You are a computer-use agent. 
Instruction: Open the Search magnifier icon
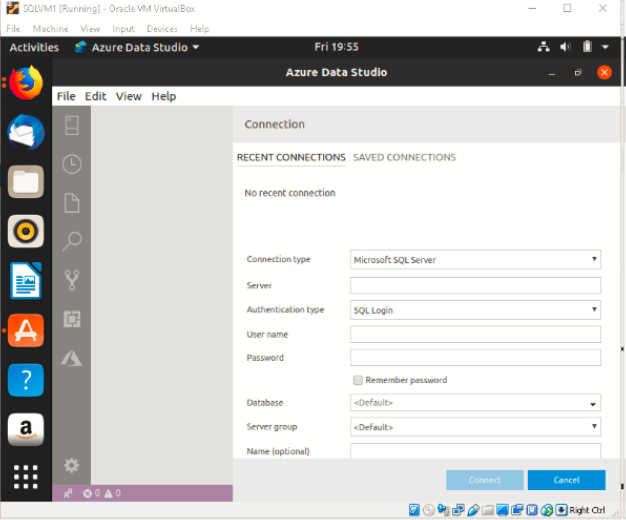coord(72,241)
